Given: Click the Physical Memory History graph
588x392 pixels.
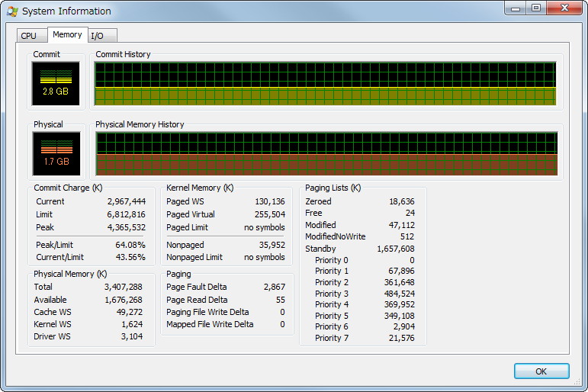Looking at the screenshot, I should click(326, 153).
